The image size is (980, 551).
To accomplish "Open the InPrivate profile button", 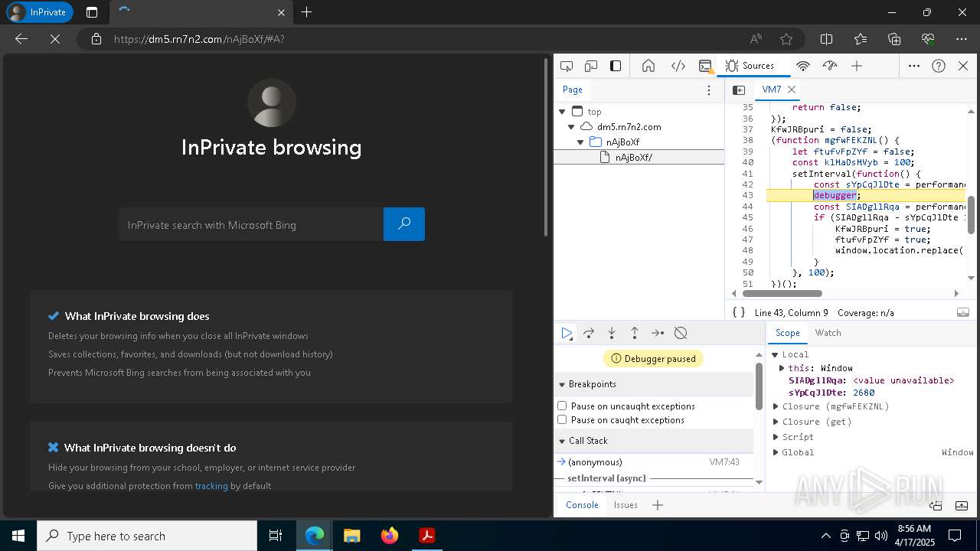I will (x=39, y=12).
